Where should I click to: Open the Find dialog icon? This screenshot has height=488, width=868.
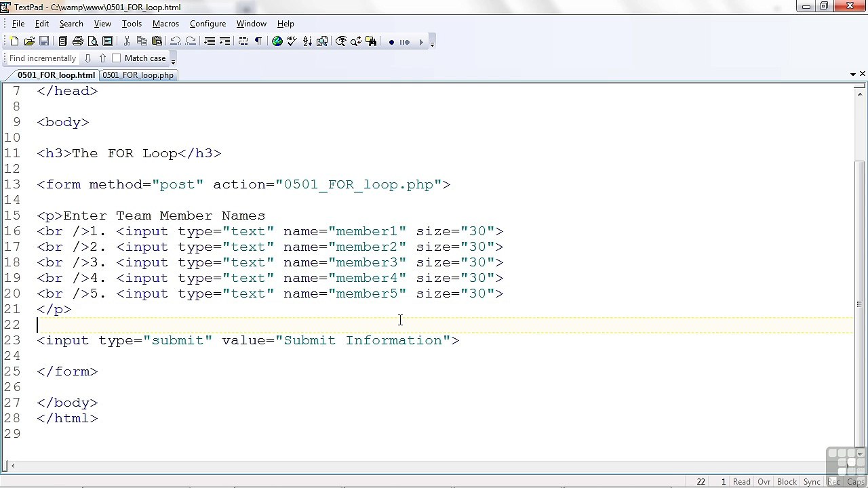tap(341, 41)
